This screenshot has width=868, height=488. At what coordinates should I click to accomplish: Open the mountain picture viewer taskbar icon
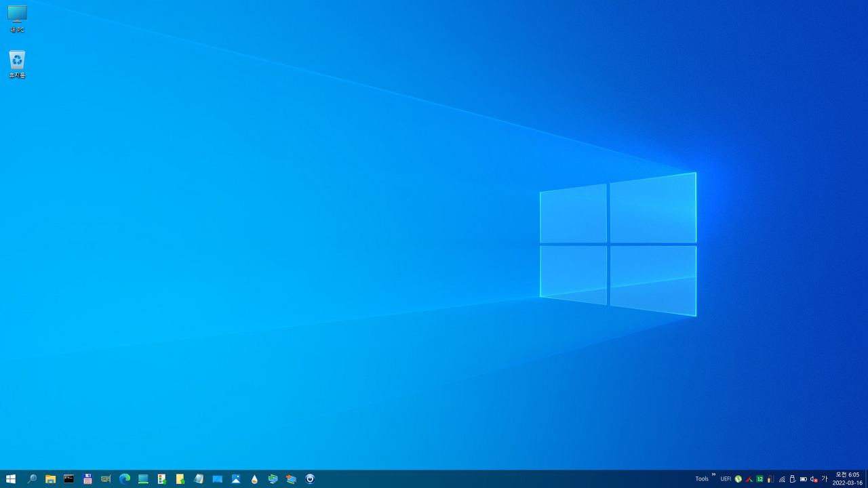pos(236,479)
